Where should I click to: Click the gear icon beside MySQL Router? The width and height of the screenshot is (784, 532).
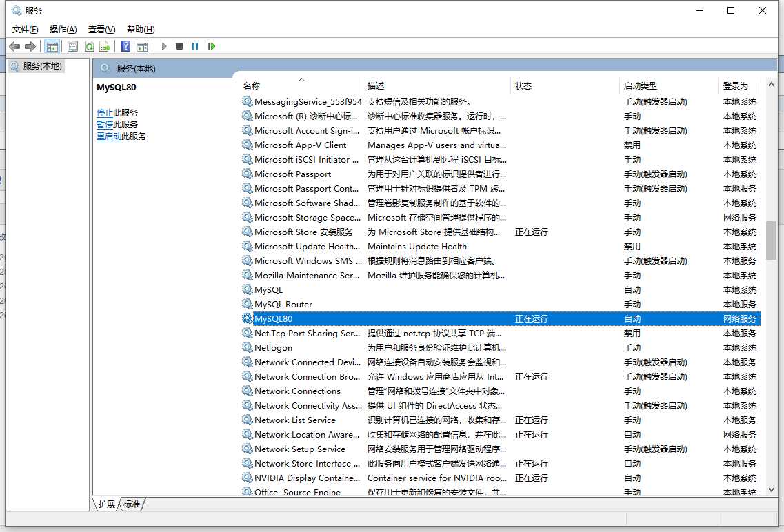(247, 304)
